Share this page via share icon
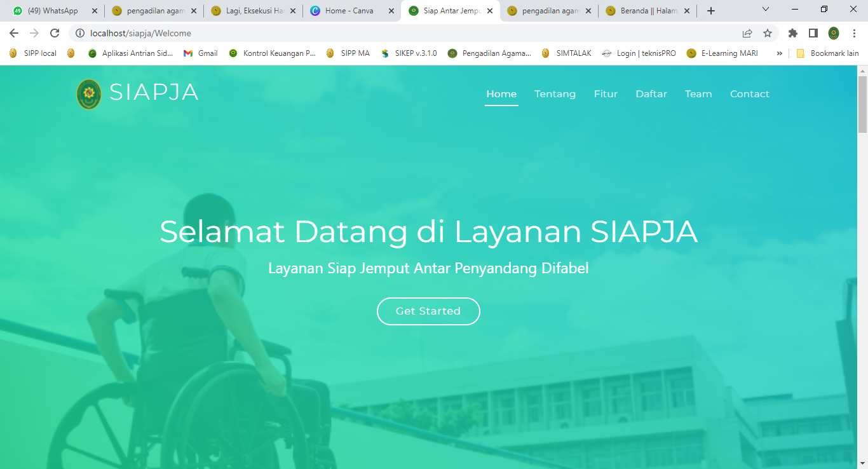The image size is (868, 469). pos(747,33)
